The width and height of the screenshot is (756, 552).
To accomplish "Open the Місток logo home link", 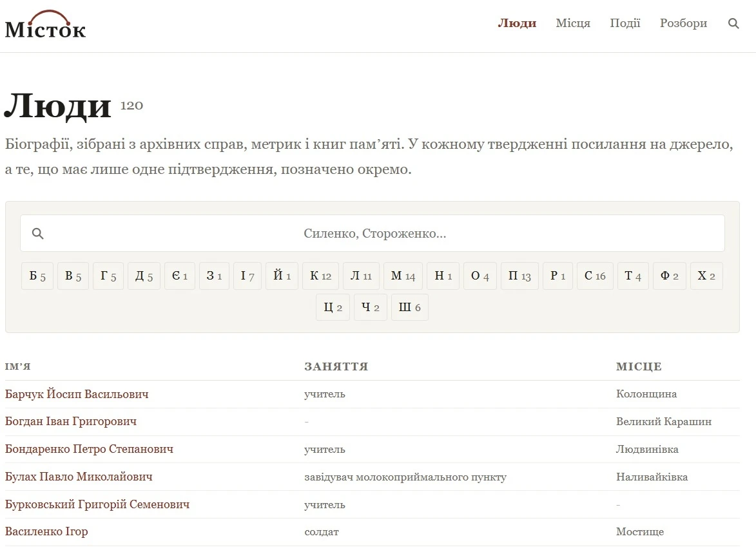I will coord(45,24).
